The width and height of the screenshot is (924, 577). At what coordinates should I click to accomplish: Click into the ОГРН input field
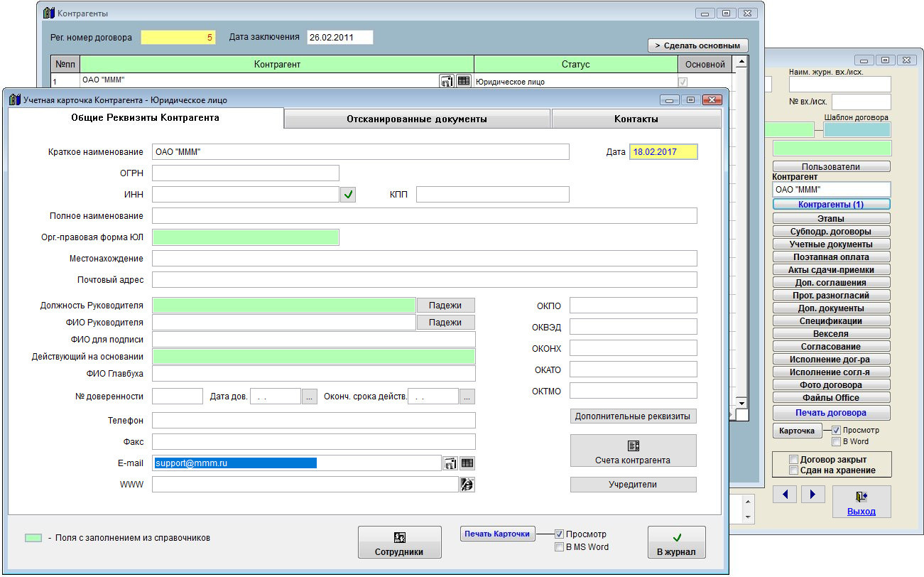point(245,173)
